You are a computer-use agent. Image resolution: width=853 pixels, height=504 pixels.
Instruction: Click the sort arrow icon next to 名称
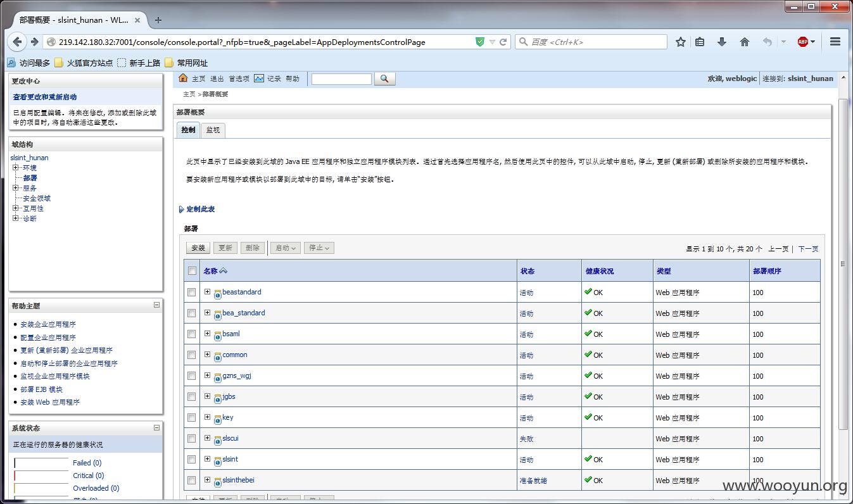tap(223, 271)
